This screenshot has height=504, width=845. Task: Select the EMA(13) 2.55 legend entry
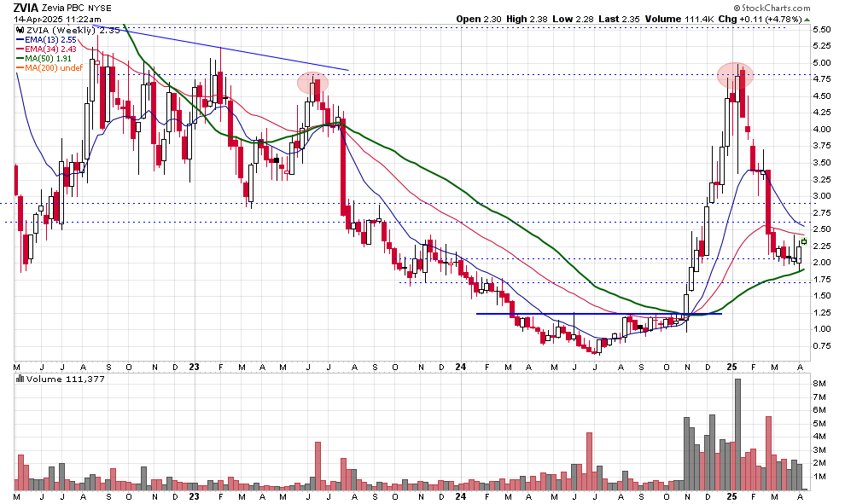[x=51, y=39]
